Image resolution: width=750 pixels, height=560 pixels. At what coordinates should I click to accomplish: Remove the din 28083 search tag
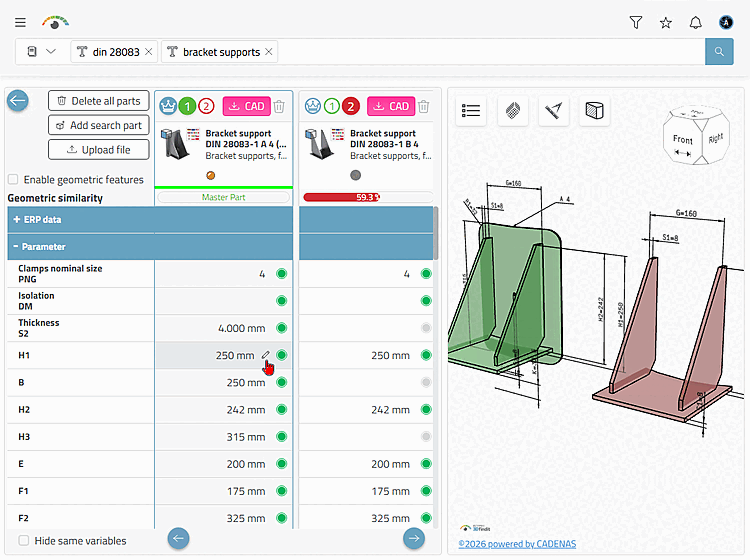point(149,52)
